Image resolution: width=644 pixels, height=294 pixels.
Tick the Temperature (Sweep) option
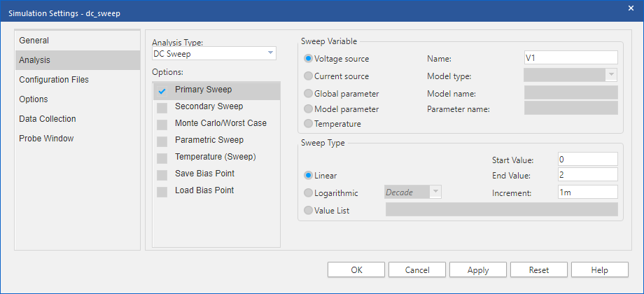tap(162, 158)
